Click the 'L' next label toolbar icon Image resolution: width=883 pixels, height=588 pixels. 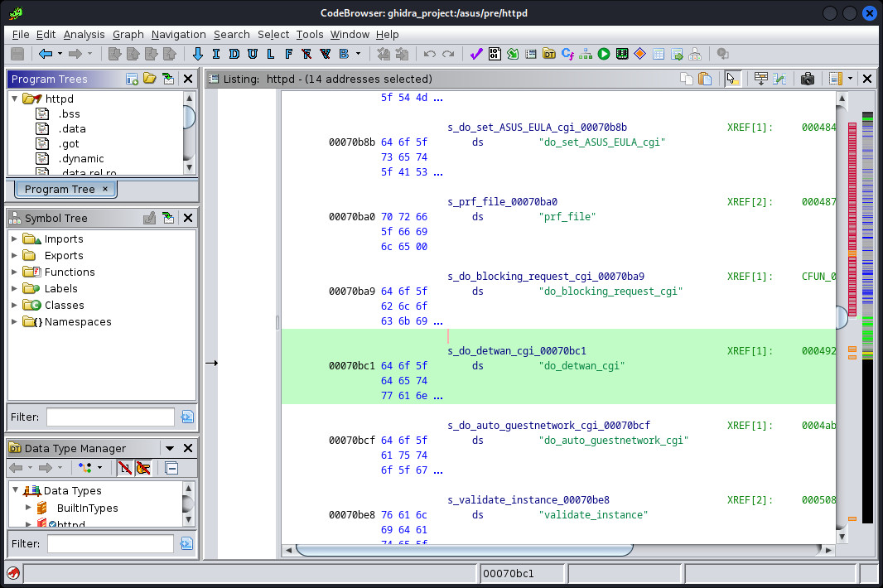point(270,54)
